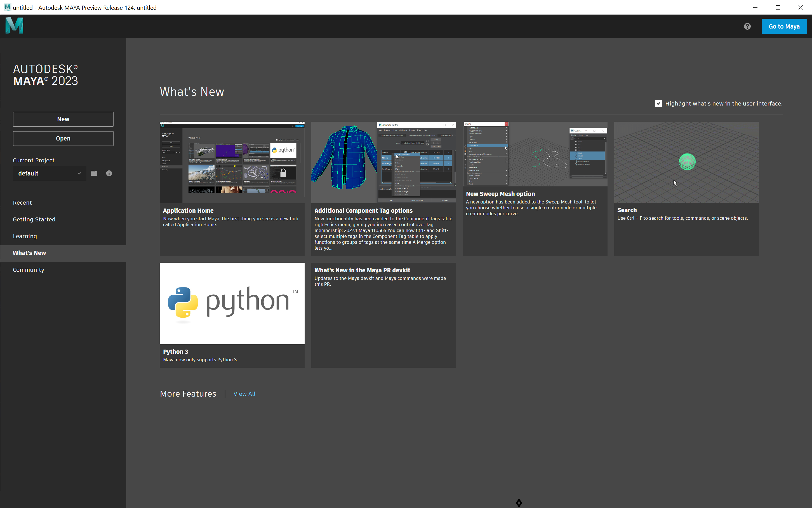Expand the Current Project default dropdown
The height and width of the screenshot is (508, 812).
pos(49,173)
